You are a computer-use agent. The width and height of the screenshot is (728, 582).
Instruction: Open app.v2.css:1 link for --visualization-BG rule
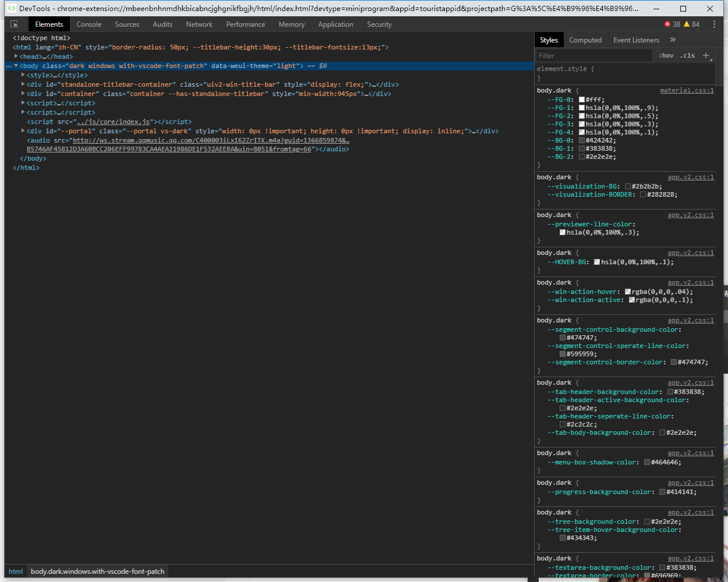click(691, 177)
